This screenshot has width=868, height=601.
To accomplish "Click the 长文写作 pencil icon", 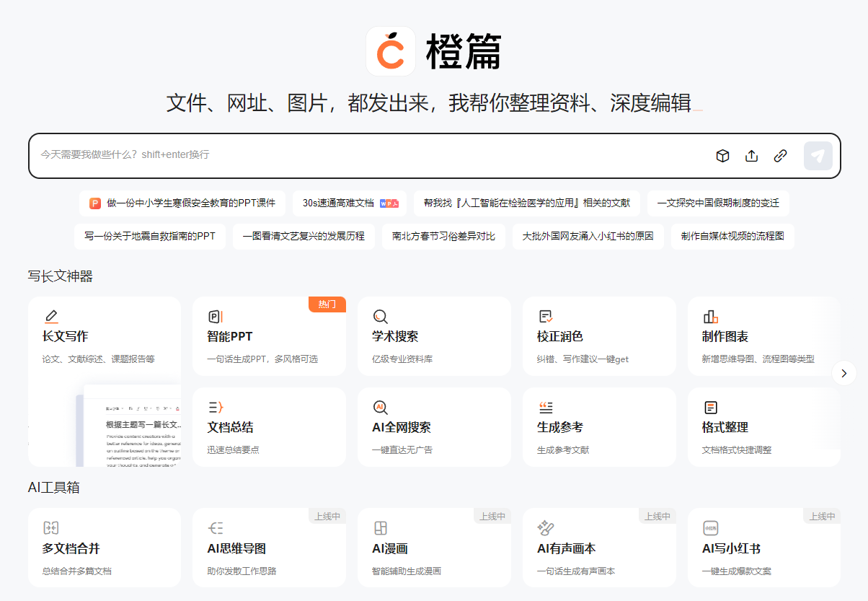I will tap(50, 316).
